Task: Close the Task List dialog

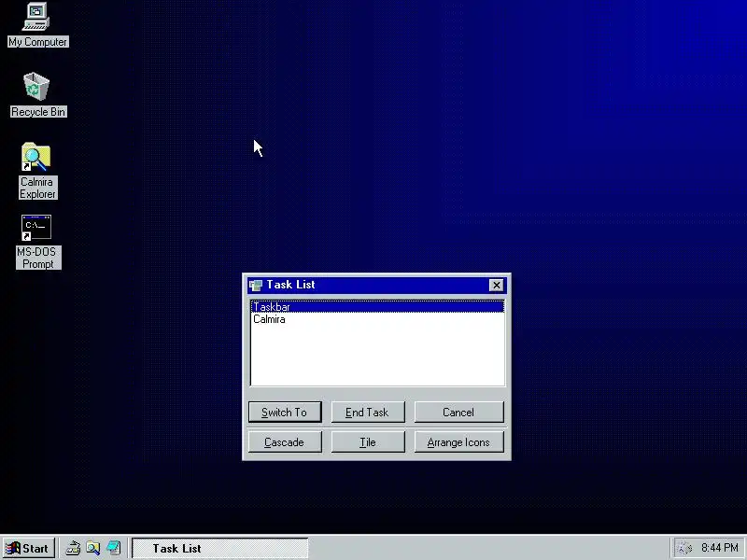Action: 496,286
